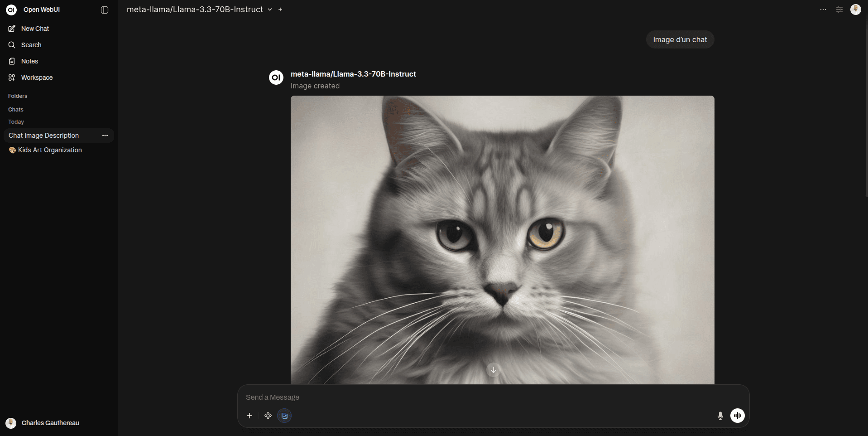This screenshot has height=436, width=868.
Task: Open tools with the four-diamonds icon
Action: tap(268, 415)
